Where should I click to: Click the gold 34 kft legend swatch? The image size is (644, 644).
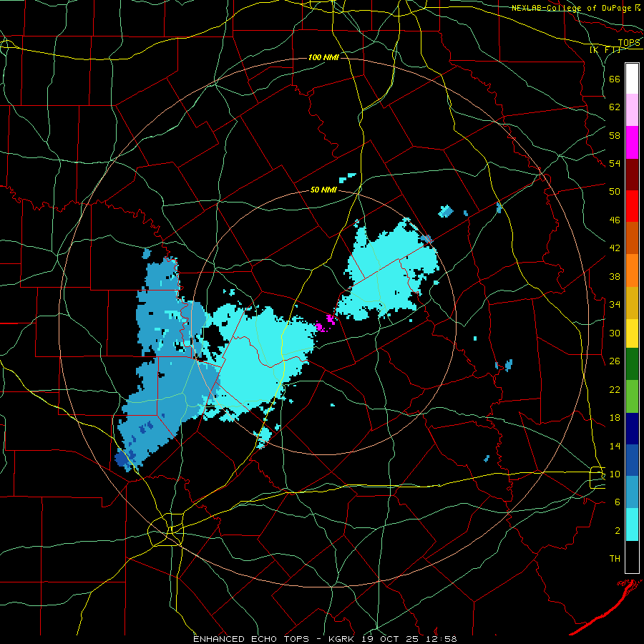pos(632,303)
